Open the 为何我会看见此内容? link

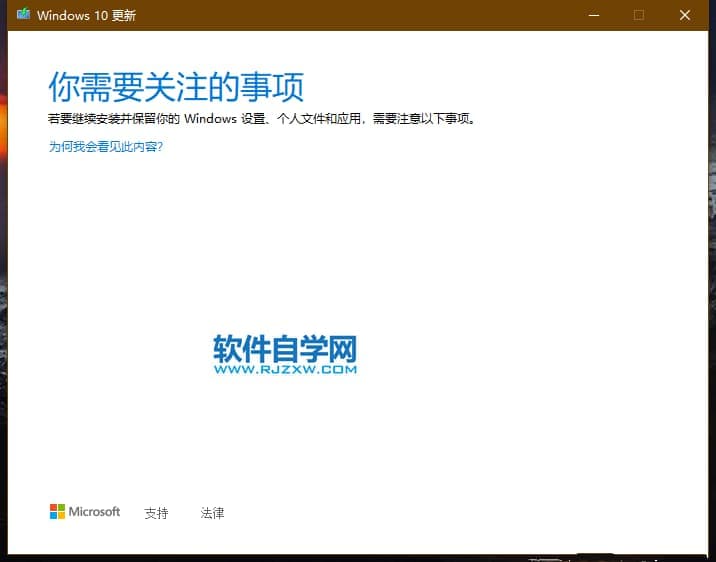pos(105,146)
